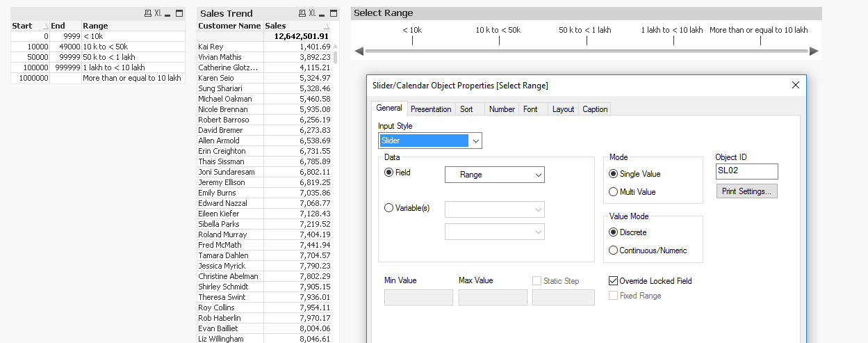Choose Multi Value mode
This screenshot has height=343, width=868.
613,192
